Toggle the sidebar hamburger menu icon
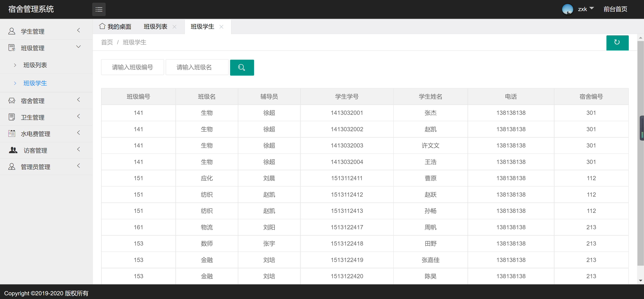Viewport: 644px width, 299px height. click(x=99, y=9)
